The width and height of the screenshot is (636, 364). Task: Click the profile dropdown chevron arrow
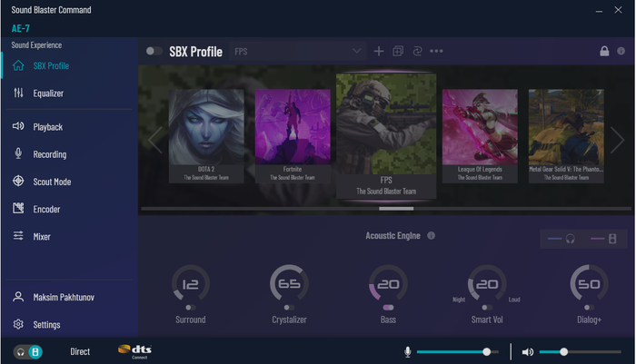[x=356, y=51]
